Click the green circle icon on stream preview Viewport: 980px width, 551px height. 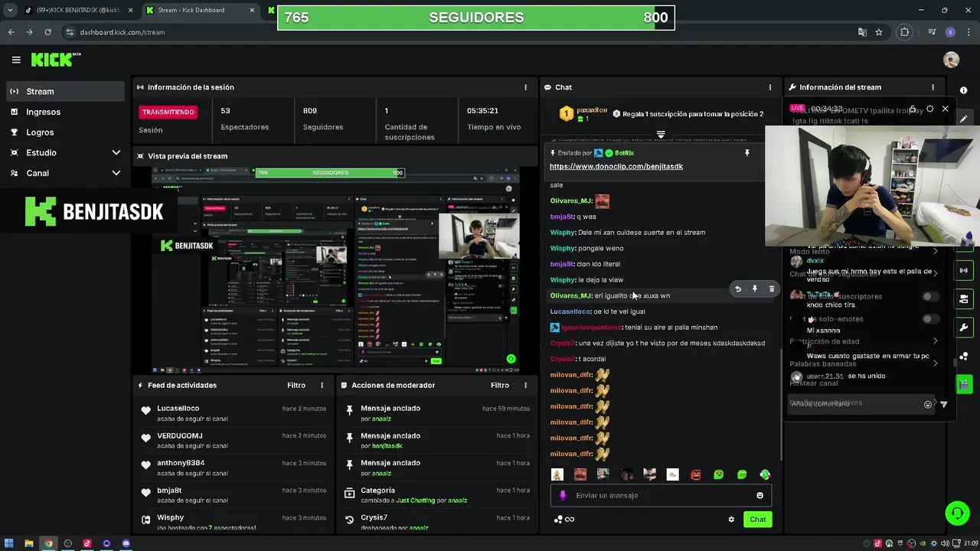(511, 358)
